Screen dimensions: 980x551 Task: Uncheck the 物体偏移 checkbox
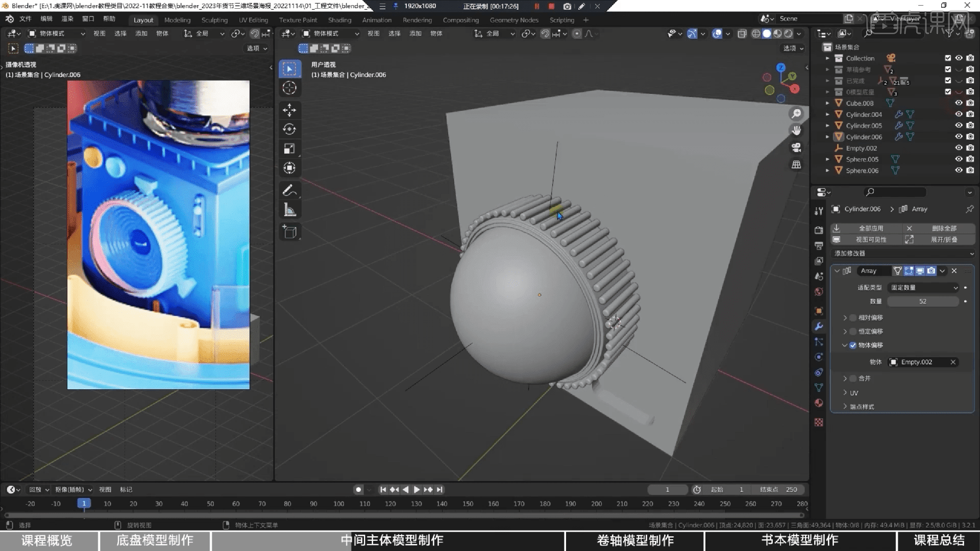853,345
